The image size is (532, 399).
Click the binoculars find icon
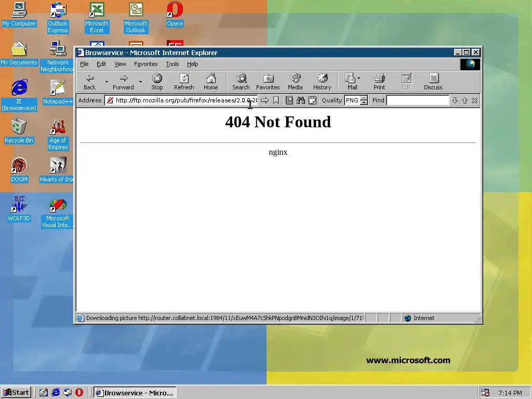301,100
